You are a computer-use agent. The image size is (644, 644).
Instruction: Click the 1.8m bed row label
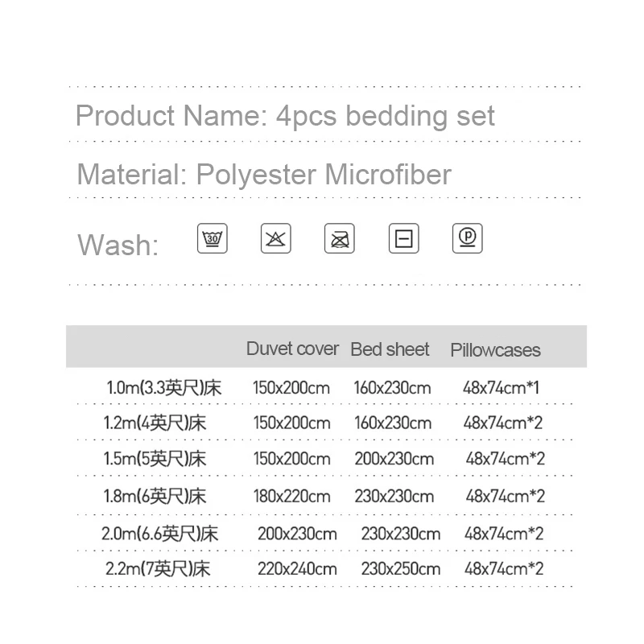coord(155,496)
